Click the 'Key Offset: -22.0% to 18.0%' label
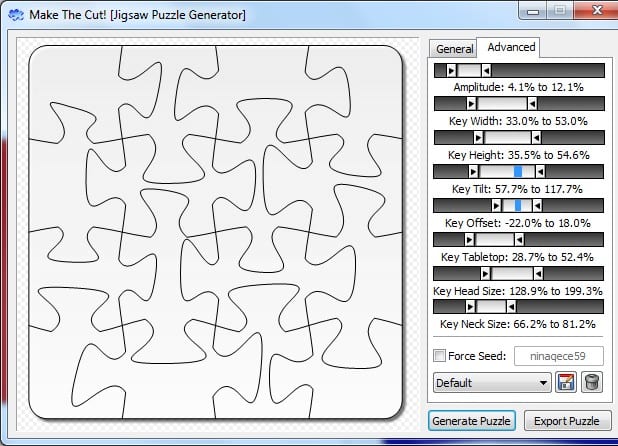 (x=518, y=223)
